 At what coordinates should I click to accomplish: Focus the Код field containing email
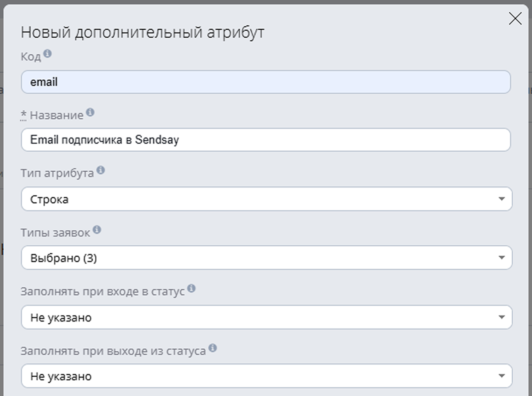point(266,82)
